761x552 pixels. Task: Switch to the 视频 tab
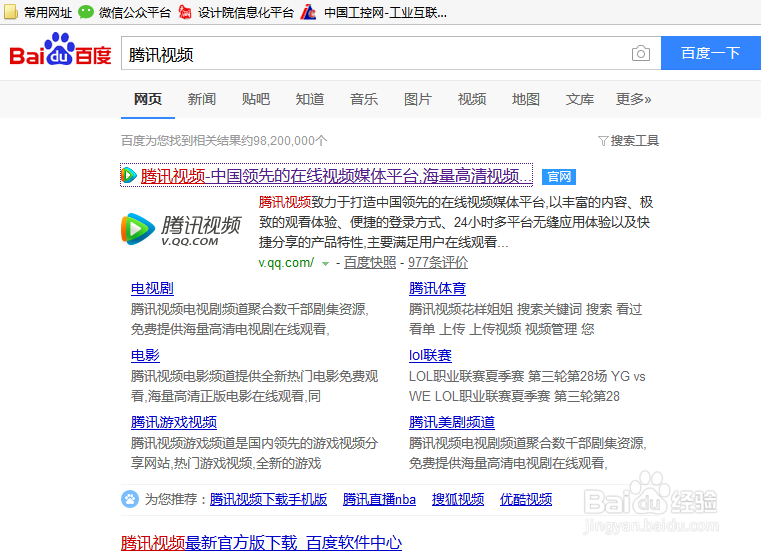click(x=472, y=99)
